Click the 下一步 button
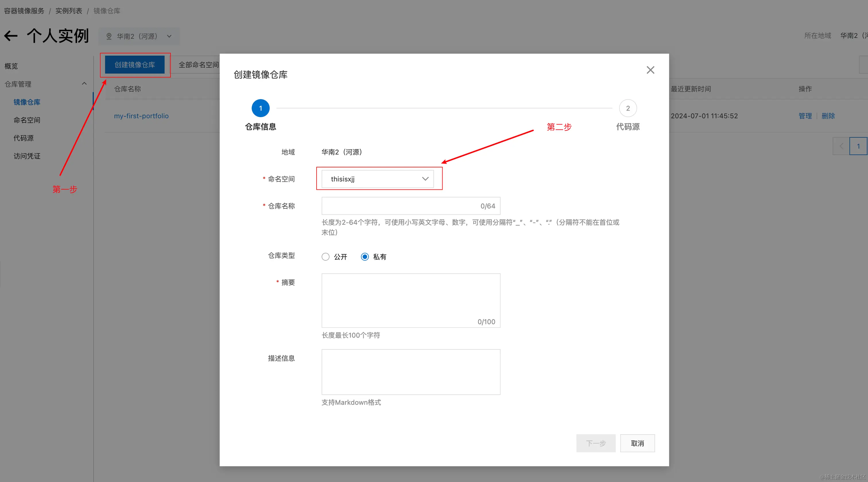The height and width of the screenshot is (482, 868). [x=596, y=443]
